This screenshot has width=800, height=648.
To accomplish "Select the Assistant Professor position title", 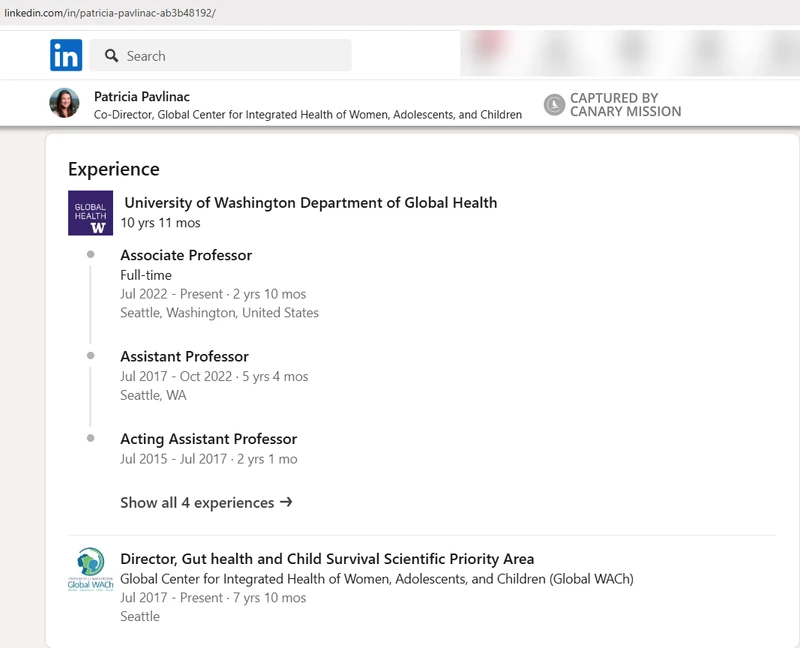I will pos(185,356).
